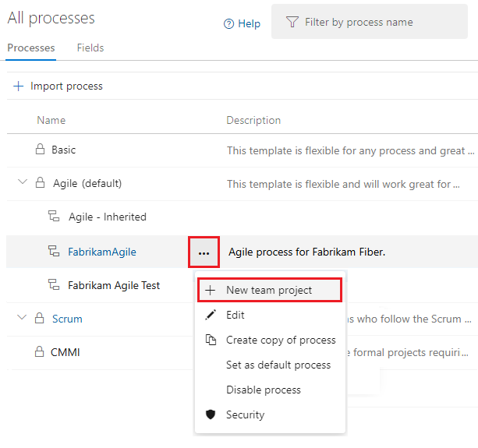478x448 pixels.
Task: Open the FabrikamAgile process link
Action: pos(102,252)
